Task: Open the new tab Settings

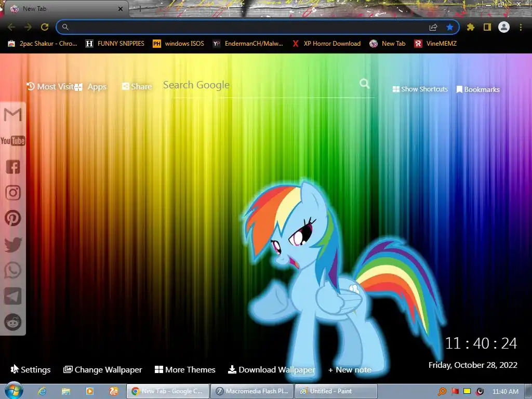Action: (31, 369)
